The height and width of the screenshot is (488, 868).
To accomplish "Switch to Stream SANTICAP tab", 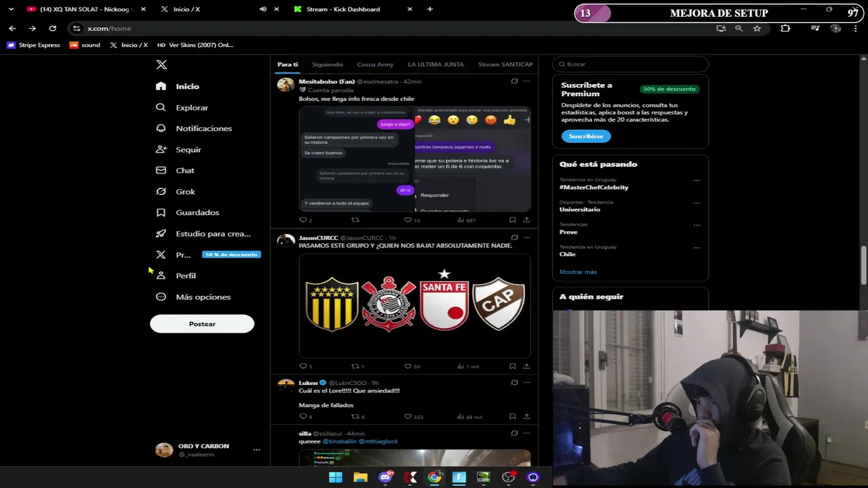I will point(505,64).
